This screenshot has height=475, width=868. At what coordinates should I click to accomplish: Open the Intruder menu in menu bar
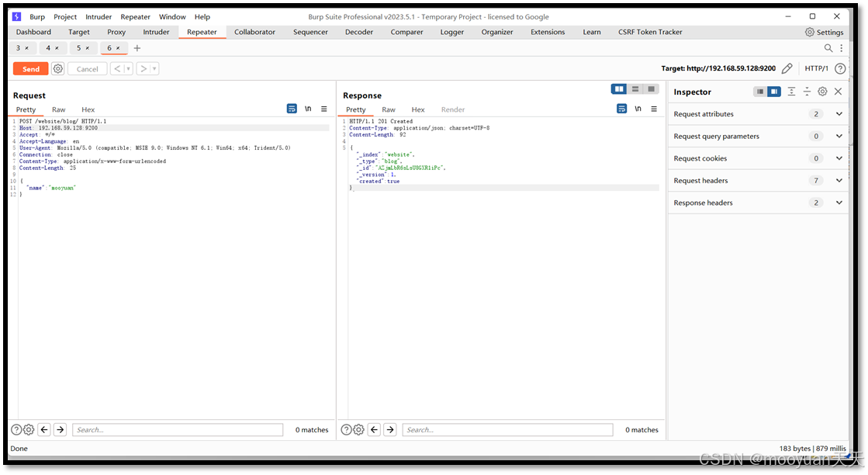99,16
